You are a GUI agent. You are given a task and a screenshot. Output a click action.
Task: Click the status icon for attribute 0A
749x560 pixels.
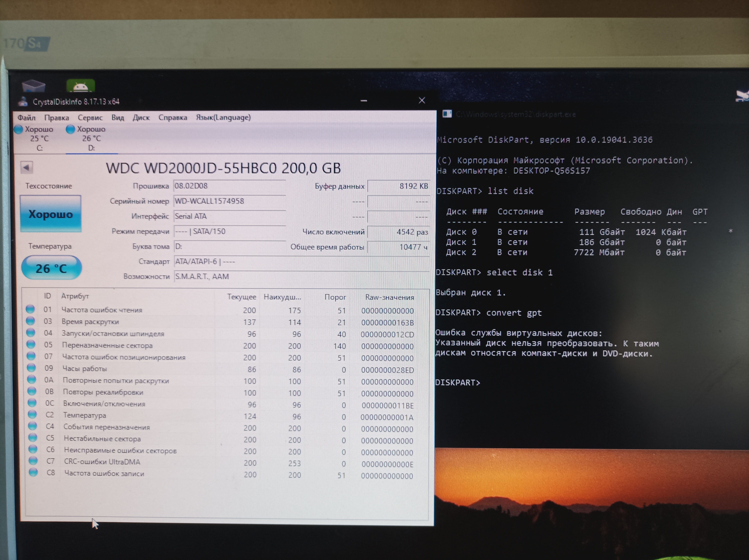coord(31,380)
